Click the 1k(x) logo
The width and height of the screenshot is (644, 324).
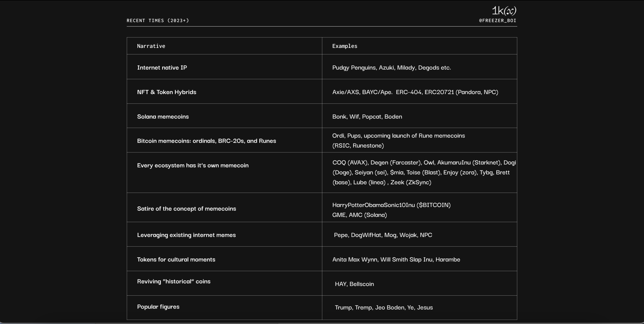pyautogui.click(x=504, y=10)
